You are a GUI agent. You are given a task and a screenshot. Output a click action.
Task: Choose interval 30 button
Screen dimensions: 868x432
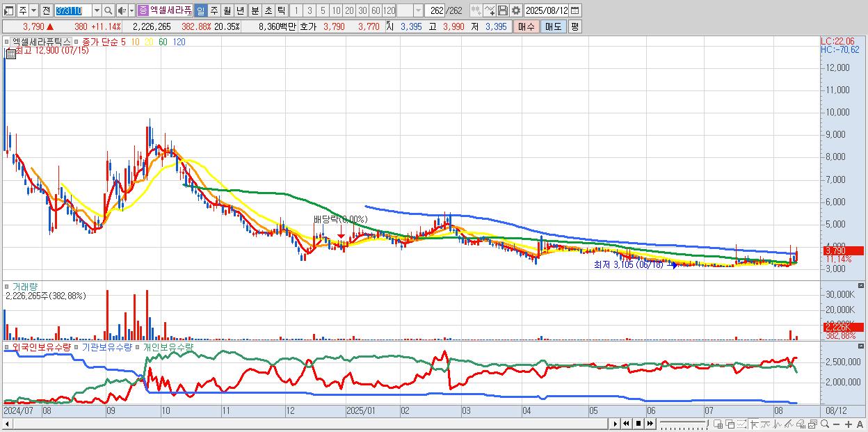coord(362,10)
